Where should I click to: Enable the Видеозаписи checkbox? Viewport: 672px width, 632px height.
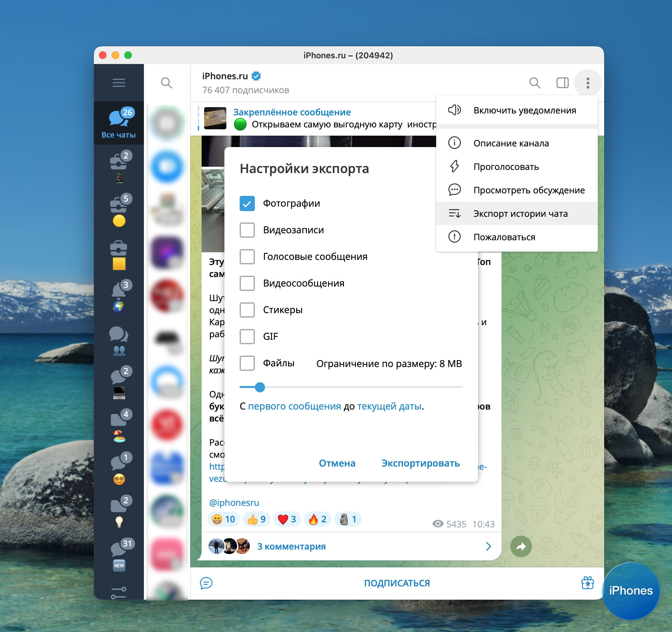point(247,230)
